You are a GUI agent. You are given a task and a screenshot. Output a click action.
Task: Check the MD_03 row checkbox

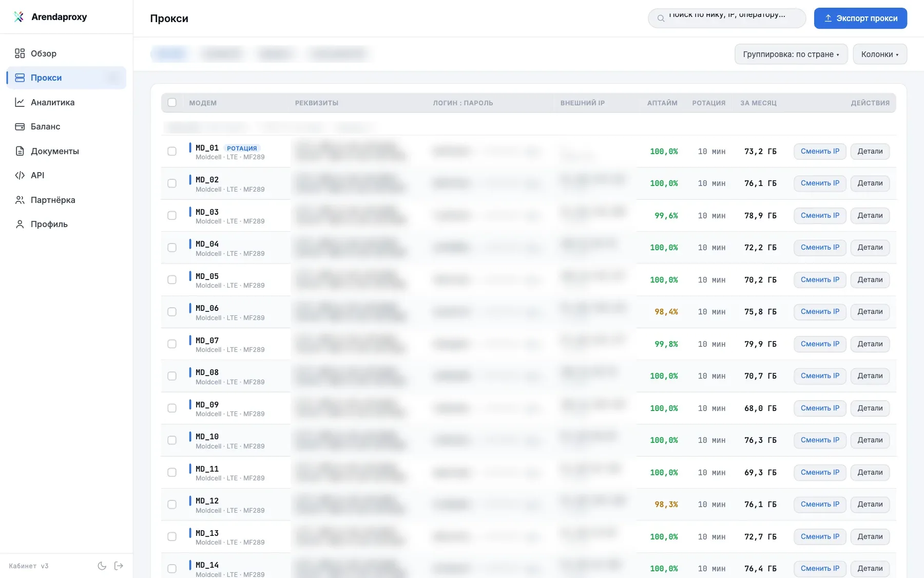(172, 215)
